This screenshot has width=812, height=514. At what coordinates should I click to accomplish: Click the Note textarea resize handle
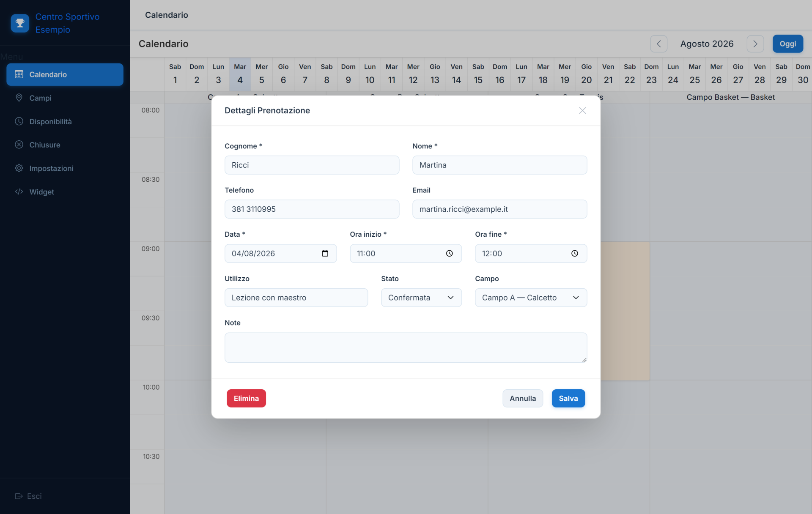[x=584, y=360]
